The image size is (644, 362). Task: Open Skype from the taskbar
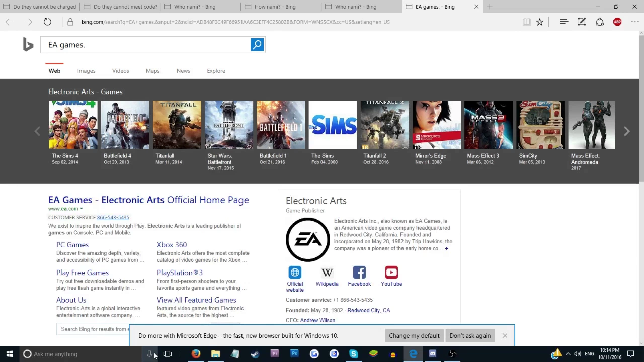[353, 354]
